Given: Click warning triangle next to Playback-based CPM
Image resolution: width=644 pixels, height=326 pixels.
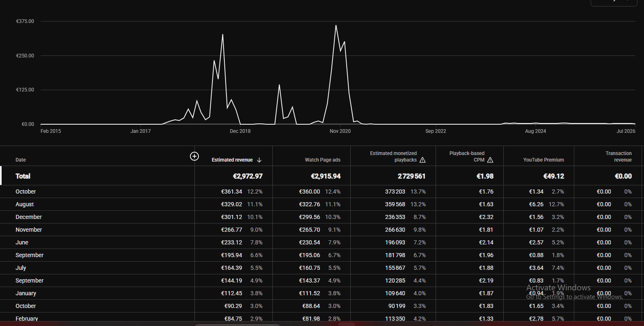Looking at the screenshot, I should coord(490,160).
